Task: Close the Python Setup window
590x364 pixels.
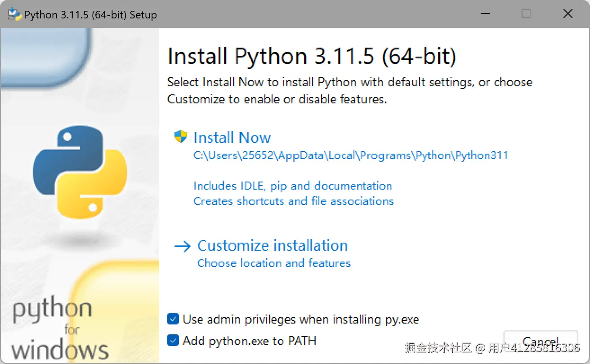Action: (568, 14)
